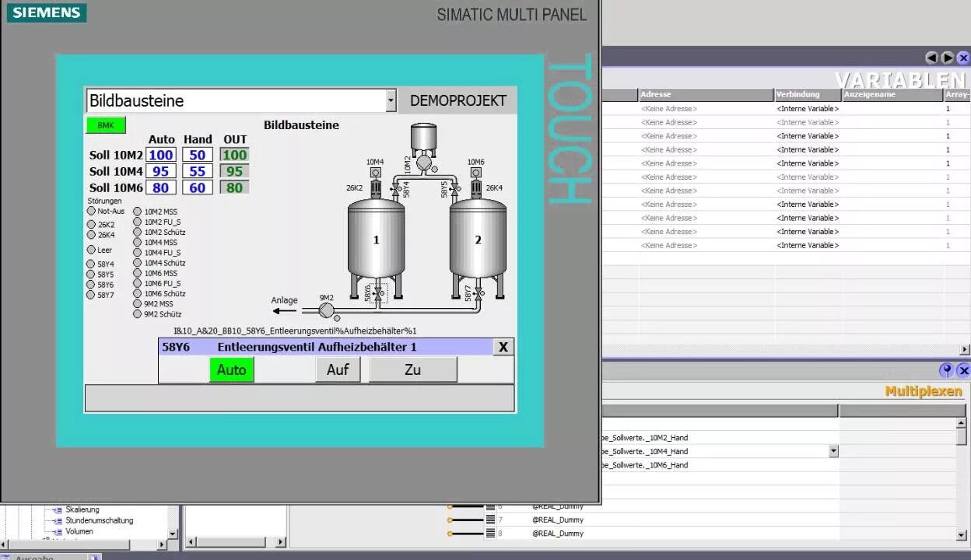Screen dimensions: 971x560
Task: Click the DEMOPROJEKT label
Action: point(458,100)
